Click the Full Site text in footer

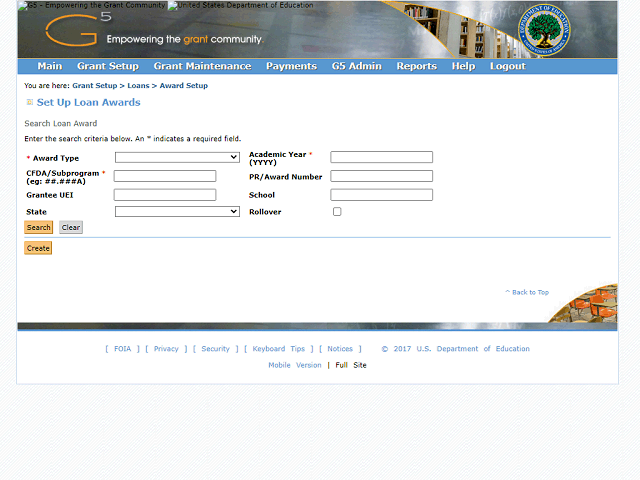click(351, 365)
